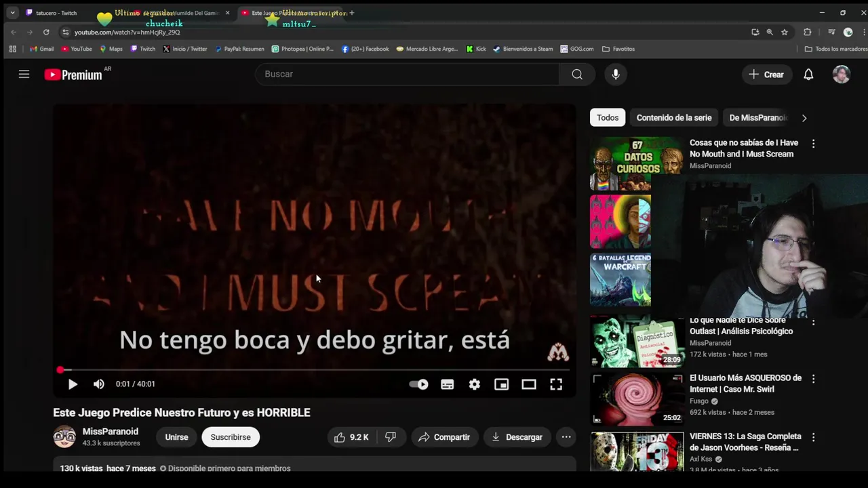
Task: Show more filter chips with the arrow
Action: coord(804,118)
